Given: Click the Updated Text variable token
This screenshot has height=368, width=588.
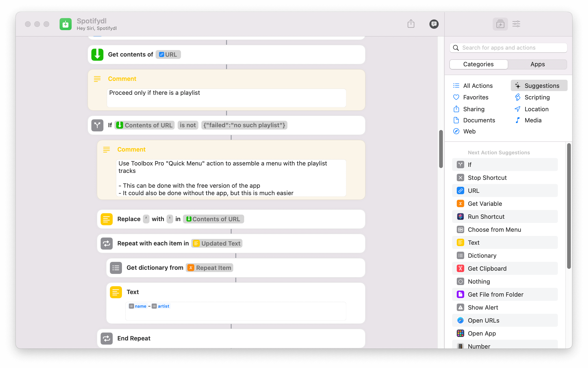Looking at the screenshot, I should pos(217,243).
